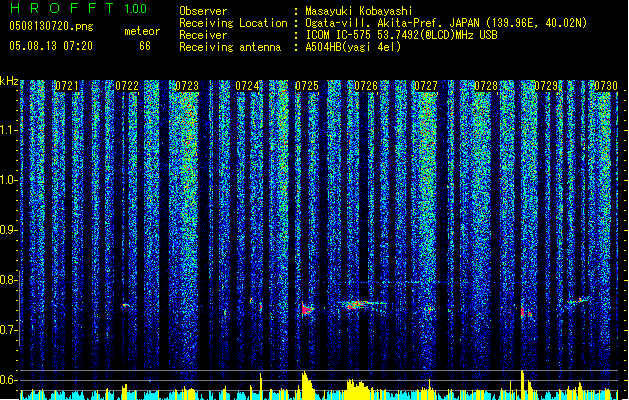
Task: Click the HROFFT 1.0.0 title text
Action: point(78,8)
